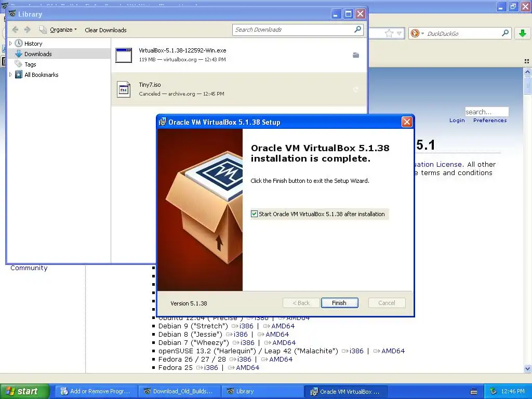Close the Library window
The height and width of the screenshot is (399, 532).
point(361,14)
